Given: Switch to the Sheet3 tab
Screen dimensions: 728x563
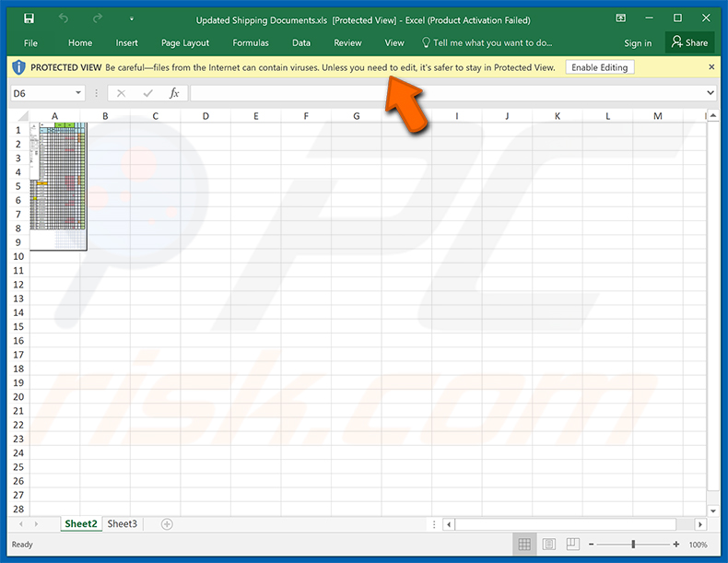Looking at the screenshot, I should click(123, 524).
